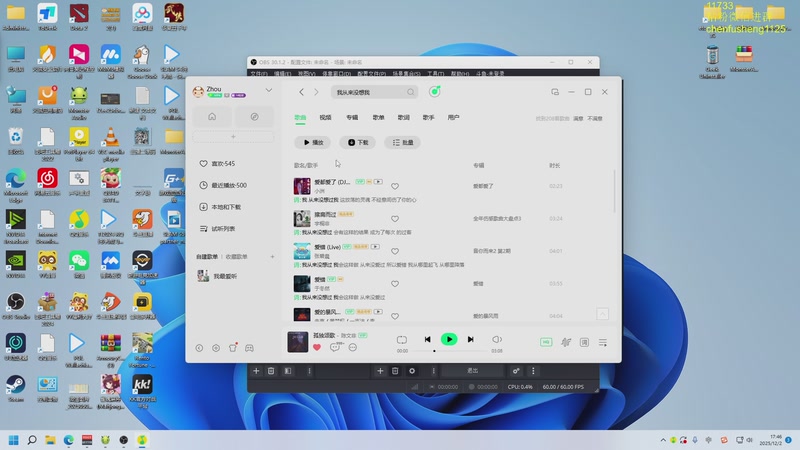
Task: Select the 歌手 results tab
Action: (429, 117)
